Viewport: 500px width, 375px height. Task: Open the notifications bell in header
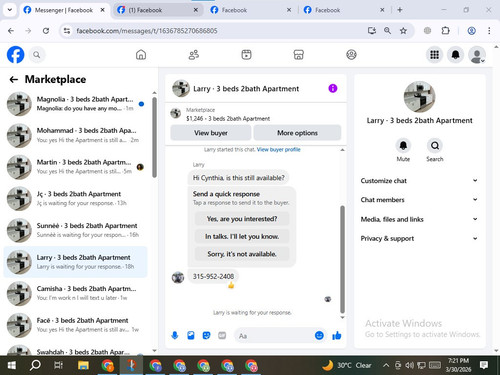coord(456,55)
